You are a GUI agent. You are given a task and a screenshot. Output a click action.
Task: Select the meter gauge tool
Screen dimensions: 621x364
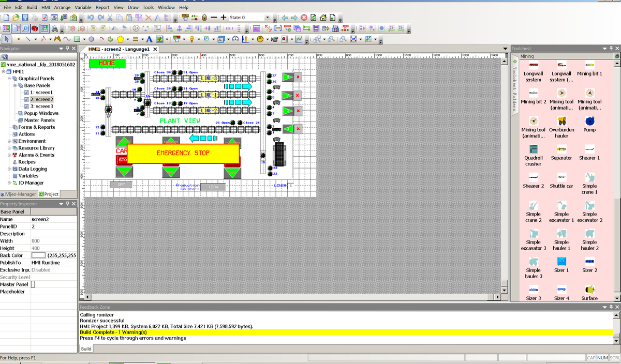[x=235, y=39]
